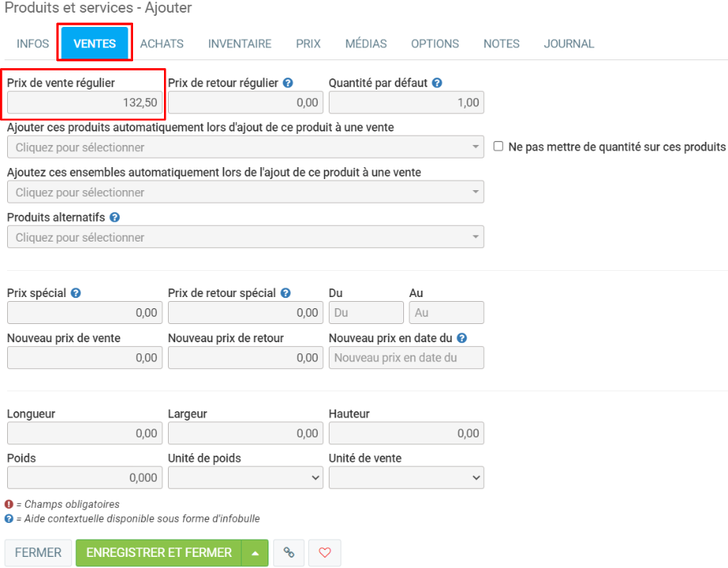Image resolution: width=728 pixels, height=568 pixels.
Task: Click help icon next to Prix spécial
Action: pyautogui.click(x=76, y=293)
